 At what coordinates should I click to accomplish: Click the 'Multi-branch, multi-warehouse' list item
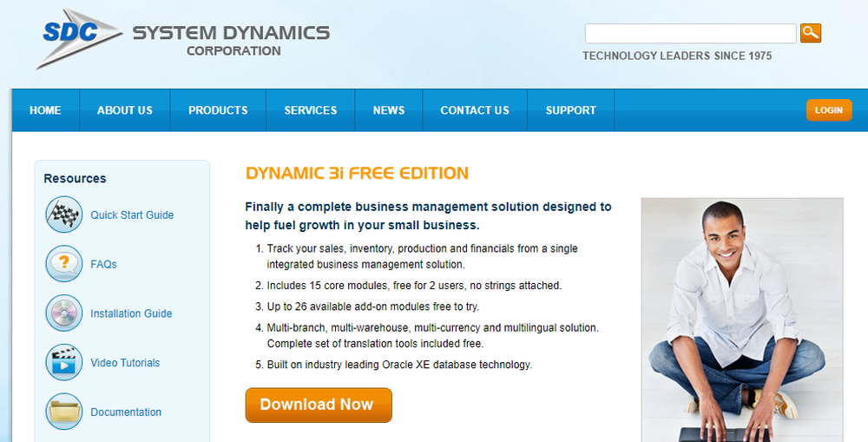click(x=433, y=336)
